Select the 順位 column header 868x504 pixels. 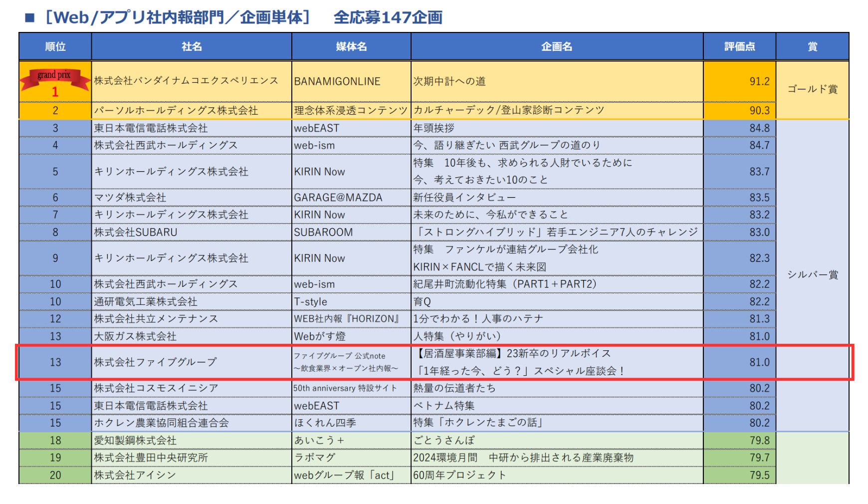pyautogui.click(x=55, y=46)
